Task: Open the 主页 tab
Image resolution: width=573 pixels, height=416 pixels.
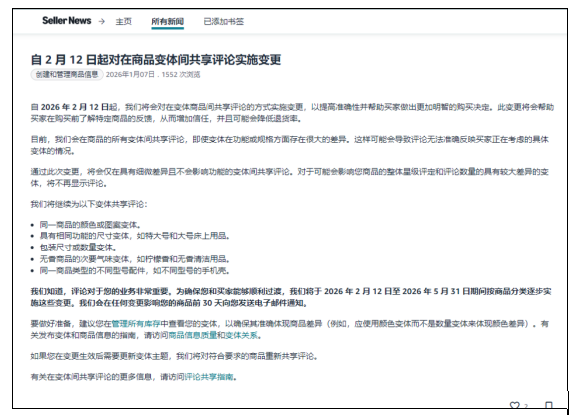Action: point(124,22)
